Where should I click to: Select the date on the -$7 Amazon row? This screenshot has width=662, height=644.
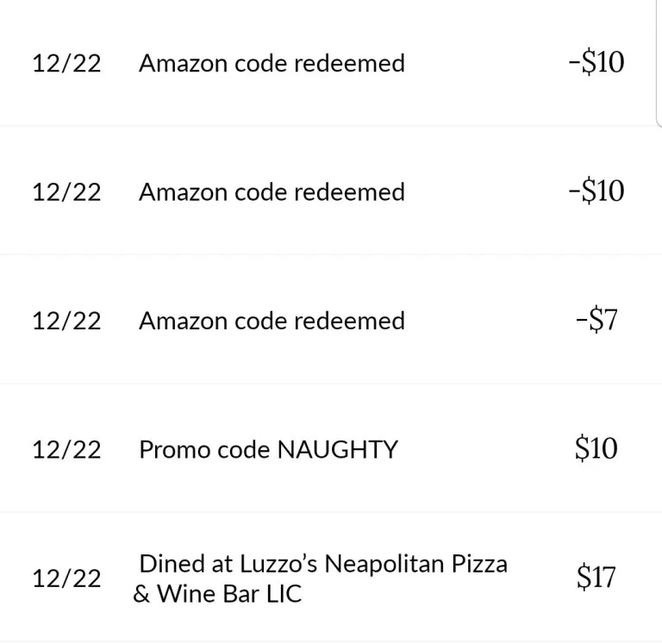(66, 321)
